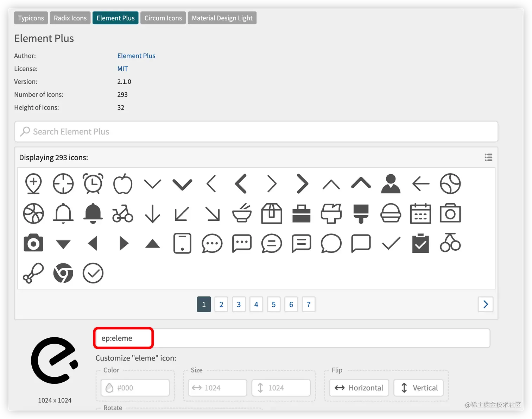The image size is (532, 419).
Task: Select the burger icon
Action: click(391, 213)
